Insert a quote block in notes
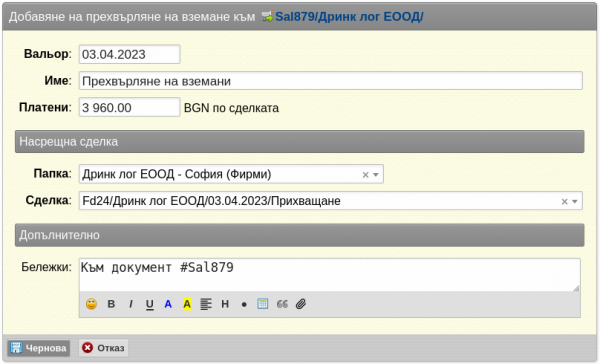 (282, 304)
